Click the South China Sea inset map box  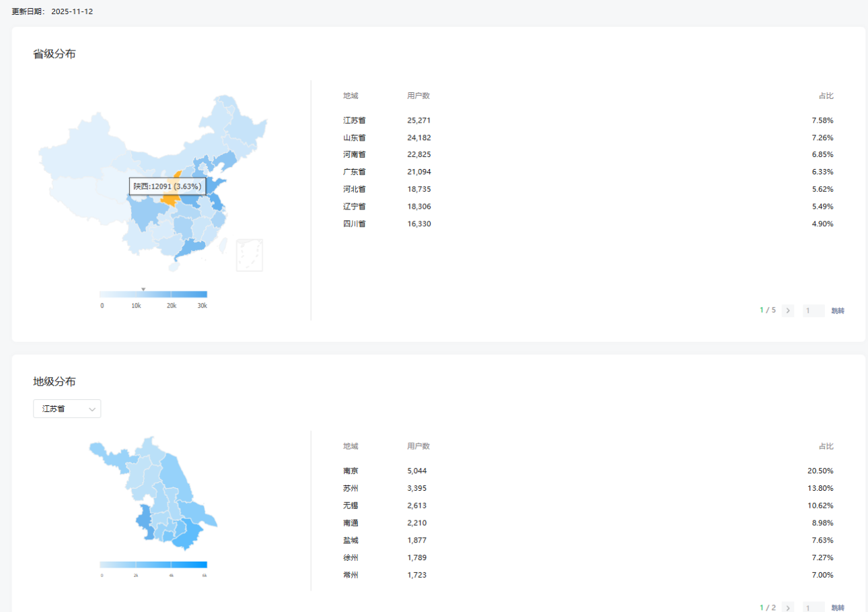coord(250,255)
